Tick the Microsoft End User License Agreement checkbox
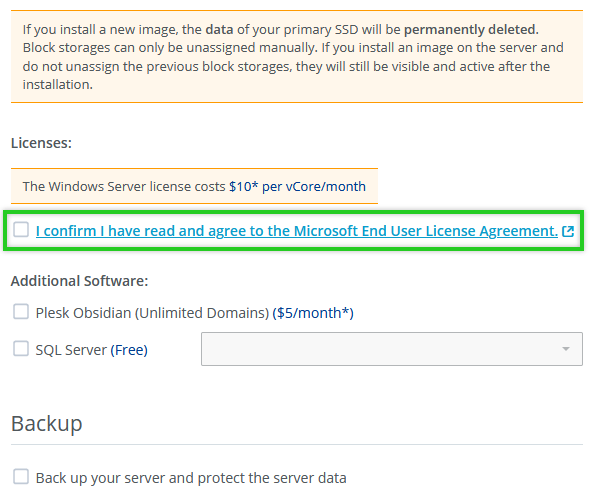Viewport: 592px width, 493px height. [x=21, y=230]
